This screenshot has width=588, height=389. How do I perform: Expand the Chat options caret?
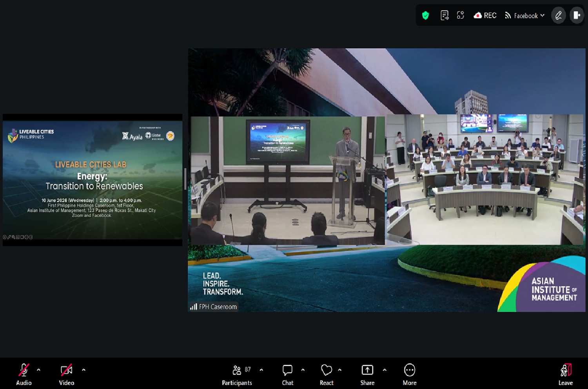tap(303, 370)
